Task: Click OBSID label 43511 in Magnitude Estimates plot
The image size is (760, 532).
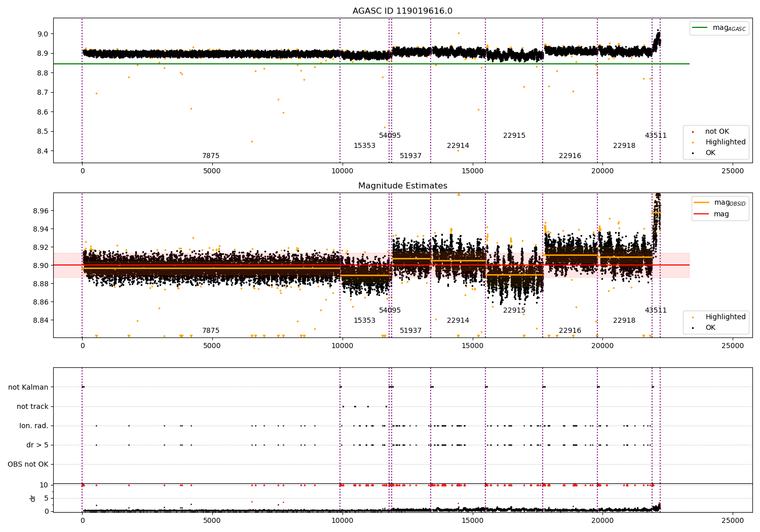Action: point(656,311)
